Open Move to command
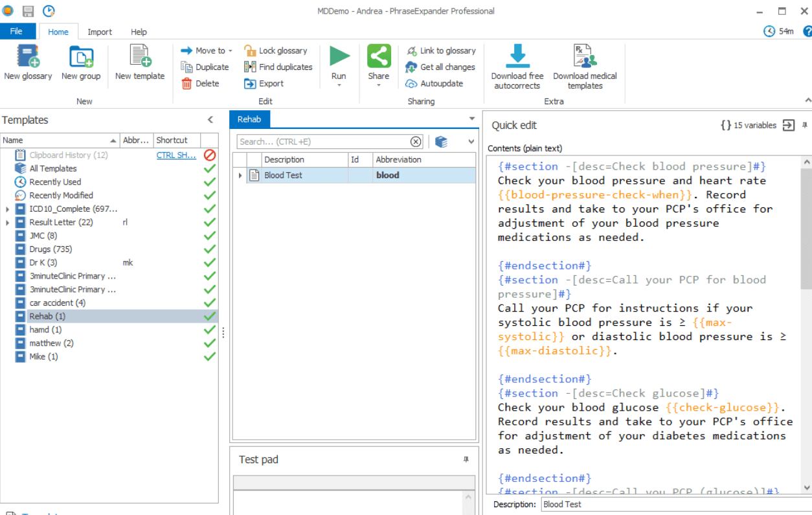This screenshot has height=515, width=812. [206, 51]
